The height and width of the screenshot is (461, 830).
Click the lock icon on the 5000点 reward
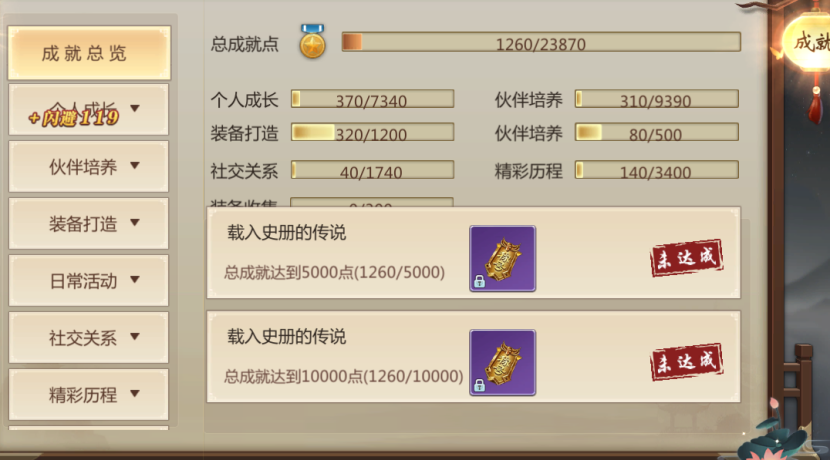(x=480, y=281)
